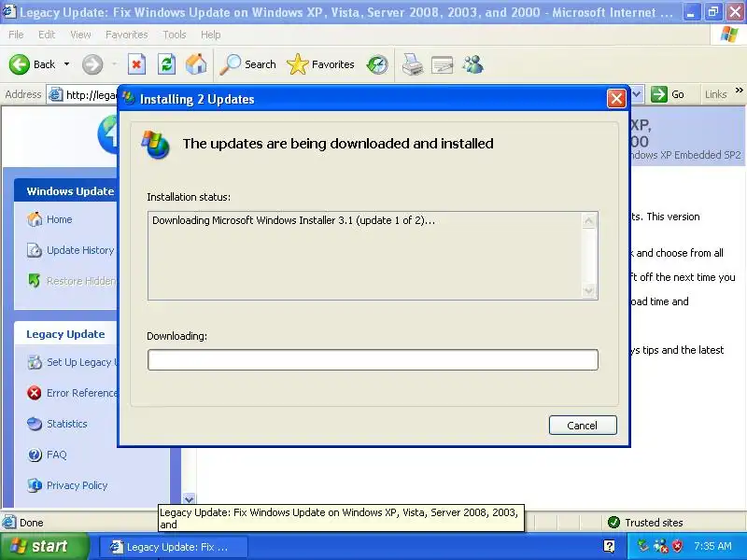The height and width of the screenshot is (560, 747).
Task: Click the Back arrow icon in toolbar
Action: click(x=19, y=64)
